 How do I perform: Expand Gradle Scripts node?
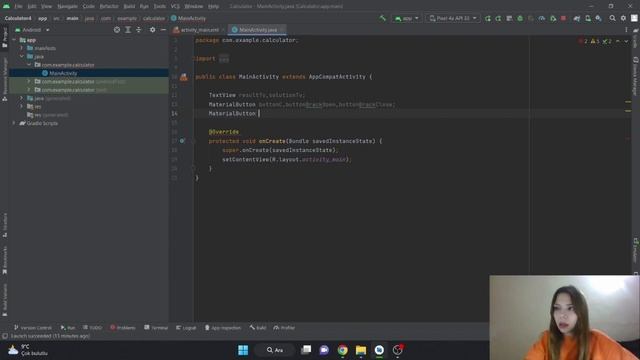[14, 123]
